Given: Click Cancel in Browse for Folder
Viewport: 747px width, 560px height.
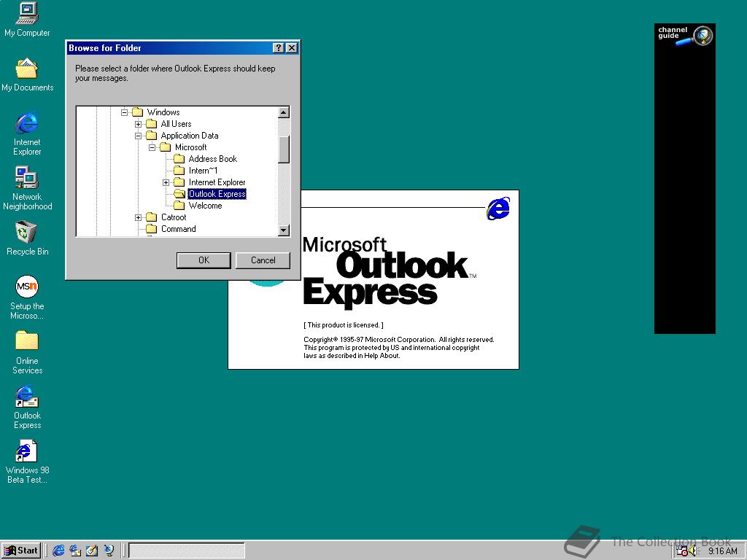Looking at the screenshot, I should [x=263, y=260].
